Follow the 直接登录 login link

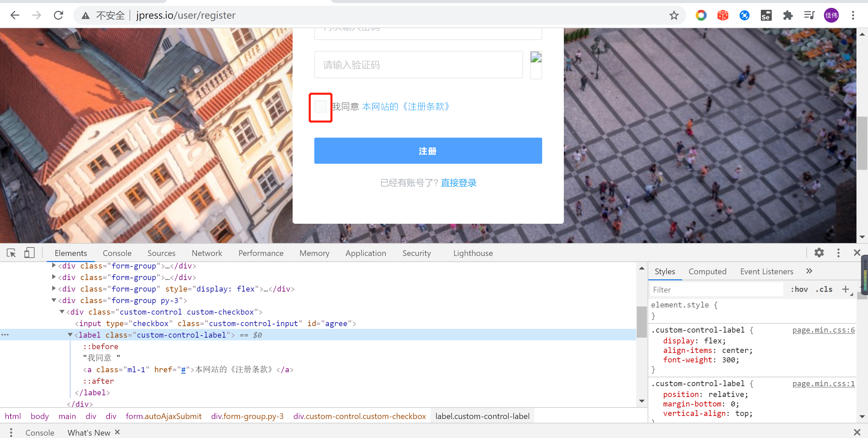coord(458,183)
